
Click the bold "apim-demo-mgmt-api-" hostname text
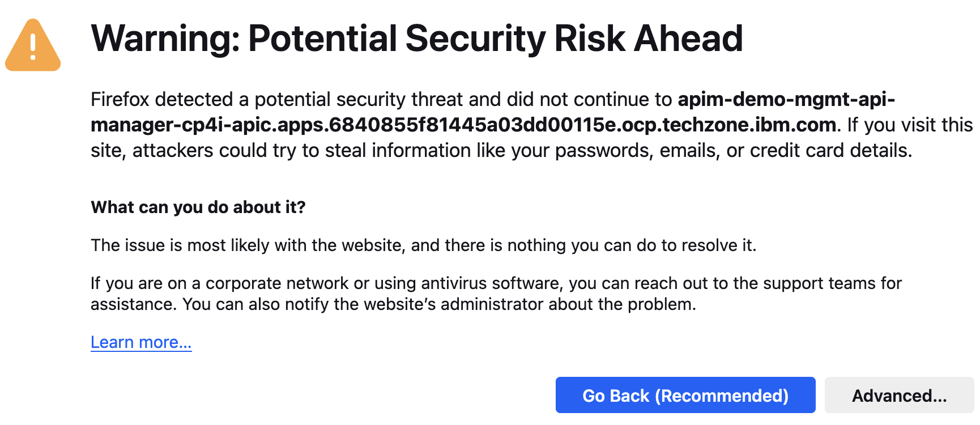click(x=786, y=100)
